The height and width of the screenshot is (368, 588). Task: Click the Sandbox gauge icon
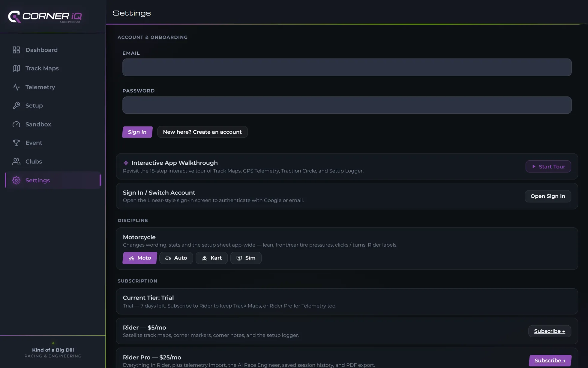(x=16, y=124)
